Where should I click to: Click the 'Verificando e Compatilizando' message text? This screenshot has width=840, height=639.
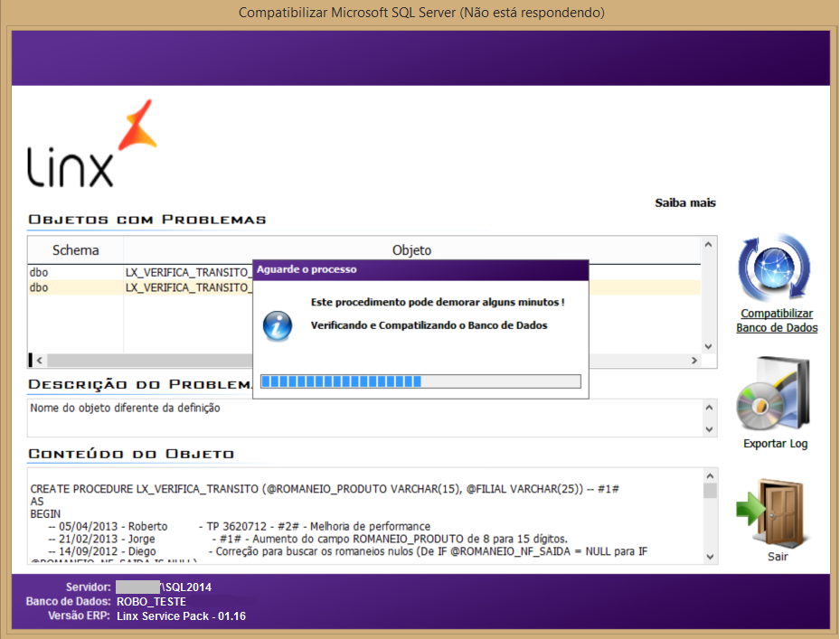(x=429, y=325)
